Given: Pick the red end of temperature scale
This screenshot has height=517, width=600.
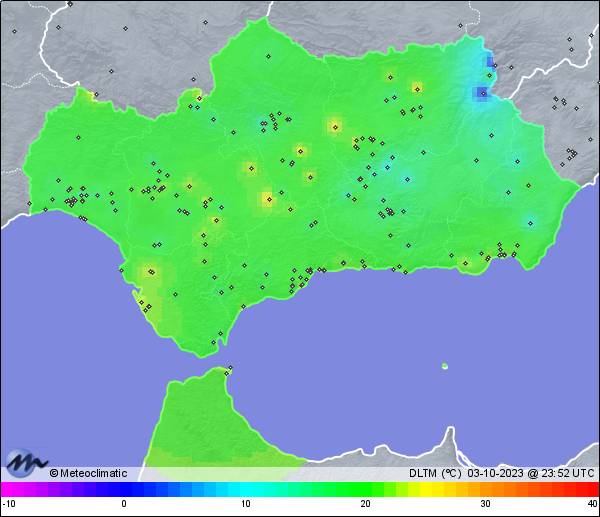Looking at the screenshot, I should pyautogui.click(x=589, y=489).
